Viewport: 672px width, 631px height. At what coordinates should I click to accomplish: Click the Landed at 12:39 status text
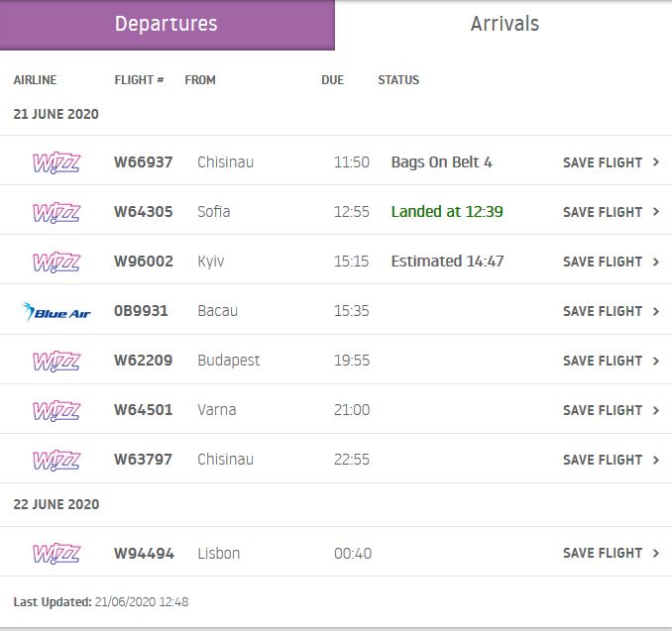point(447,212)
